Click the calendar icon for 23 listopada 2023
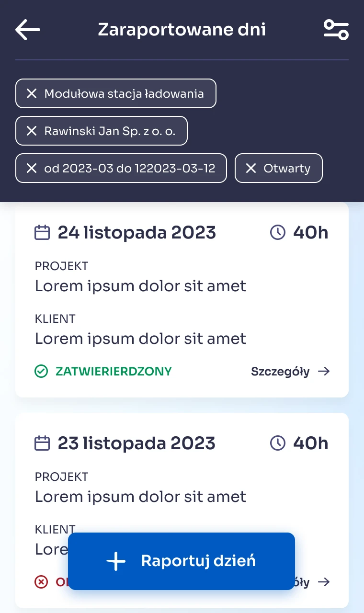The height and width of the screenshot is (613, 364). [42, 443]
